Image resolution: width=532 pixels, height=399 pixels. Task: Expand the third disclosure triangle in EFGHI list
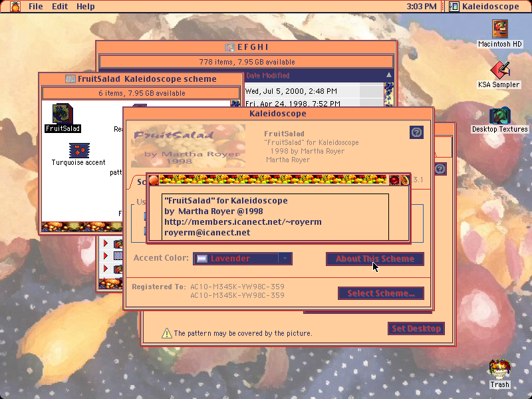(106, 269)
